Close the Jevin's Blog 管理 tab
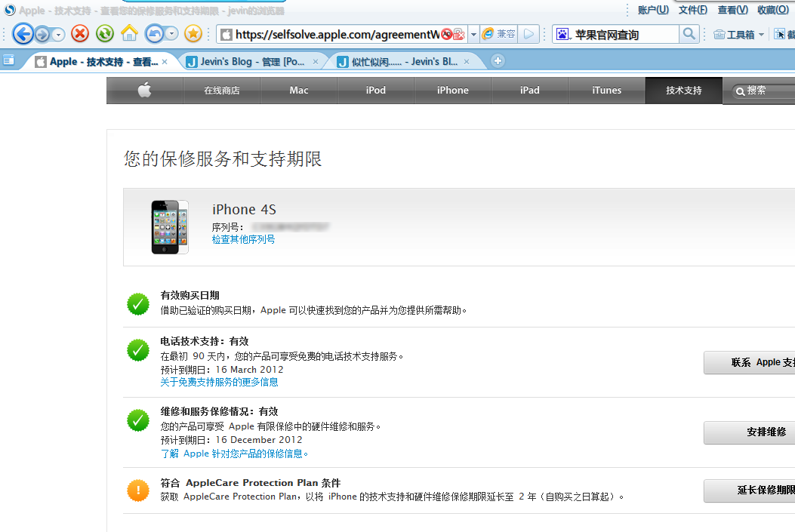This screenshot has width=795, height=532. pyautogui.click(x=316, y=62)
